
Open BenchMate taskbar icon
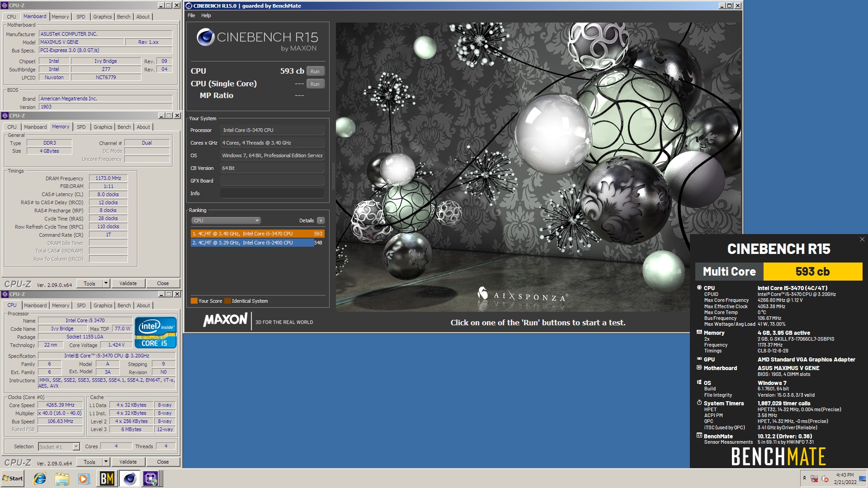click(x=107, y=479)
